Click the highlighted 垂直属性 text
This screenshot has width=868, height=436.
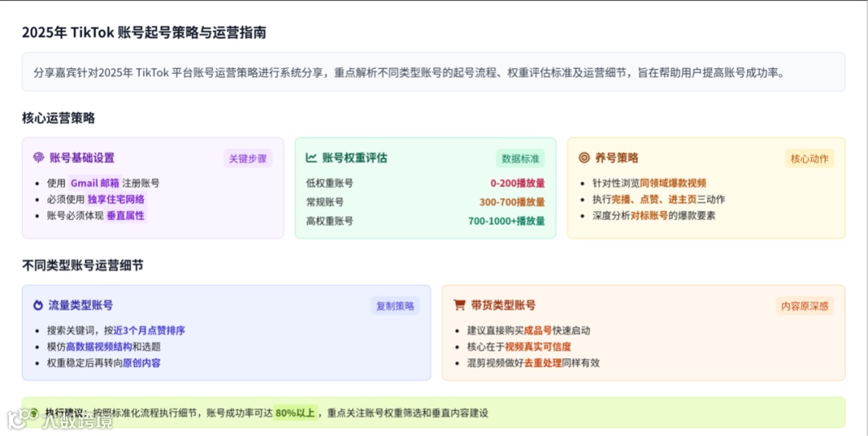(x=125, y=215)
